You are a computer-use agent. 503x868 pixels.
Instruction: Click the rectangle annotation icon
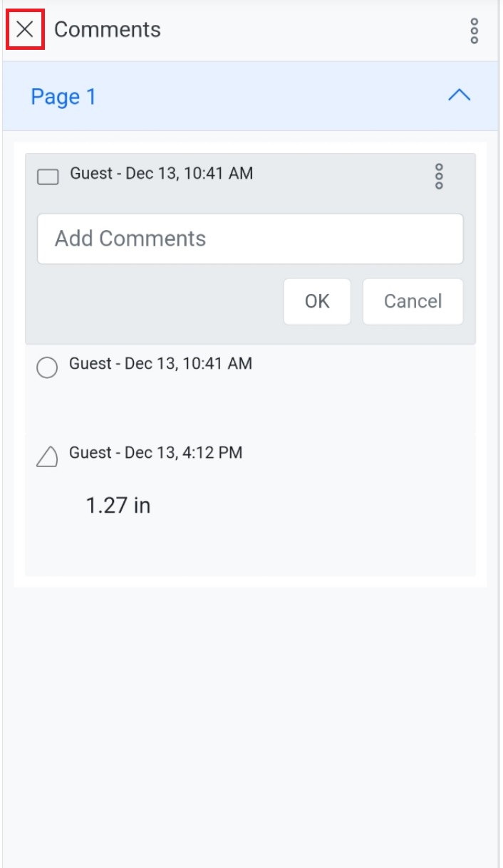(x=48, y=177)
